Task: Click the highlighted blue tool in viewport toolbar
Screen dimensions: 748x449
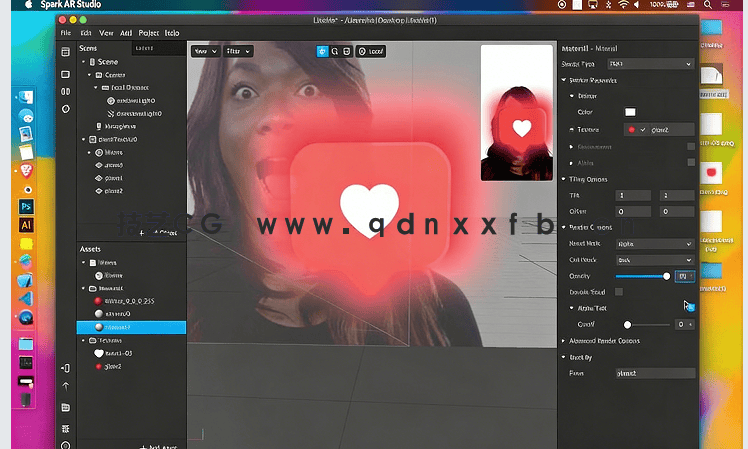Action: [322, 51]
